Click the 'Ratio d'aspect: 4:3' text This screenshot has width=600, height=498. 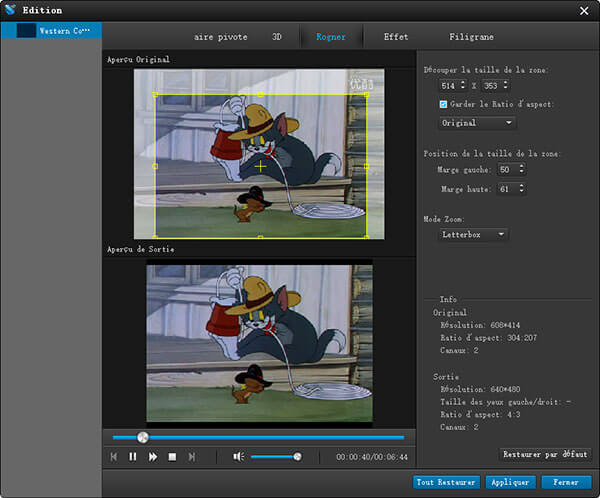tap(480, 415)
